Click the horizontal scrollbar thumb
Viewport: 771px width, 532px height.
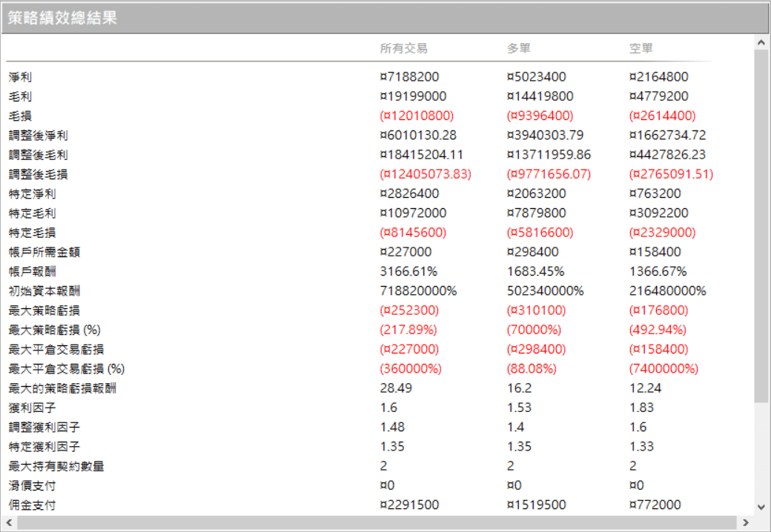coord(377,522)
